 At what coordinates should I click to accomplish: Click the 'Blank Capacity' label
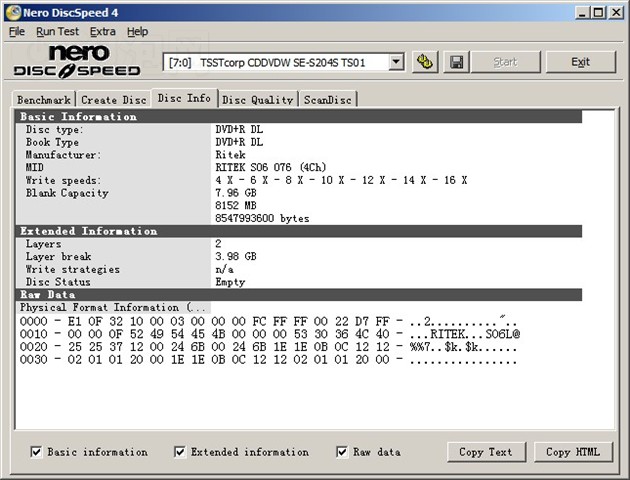click(x=67, y=193)
